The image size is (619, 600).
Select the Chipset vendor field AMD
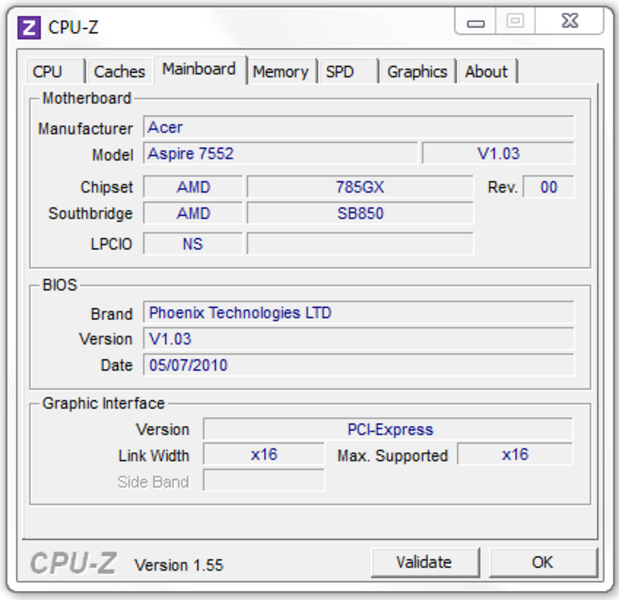[193, 187]
